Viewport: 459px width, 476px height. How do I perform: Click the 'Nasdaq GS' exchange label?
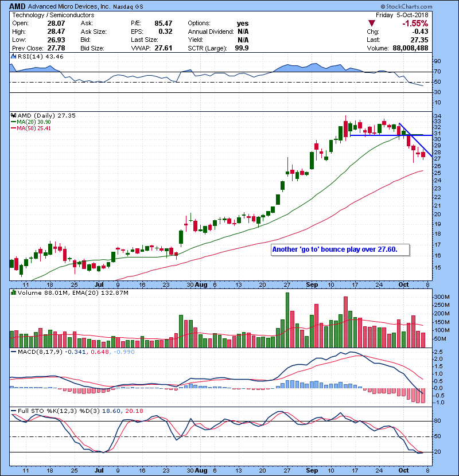pyautogui.click(x=128, y=7)
